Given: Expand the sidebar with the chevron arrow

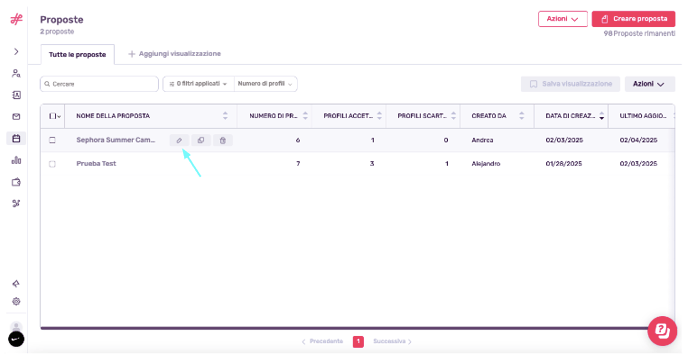Looking at the screenshot, I should coord(16,51).
